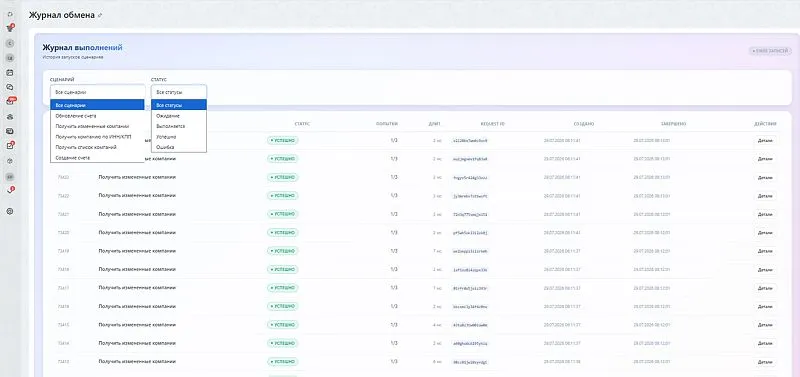Open Детали for row 73415

(x=765, y=325)
